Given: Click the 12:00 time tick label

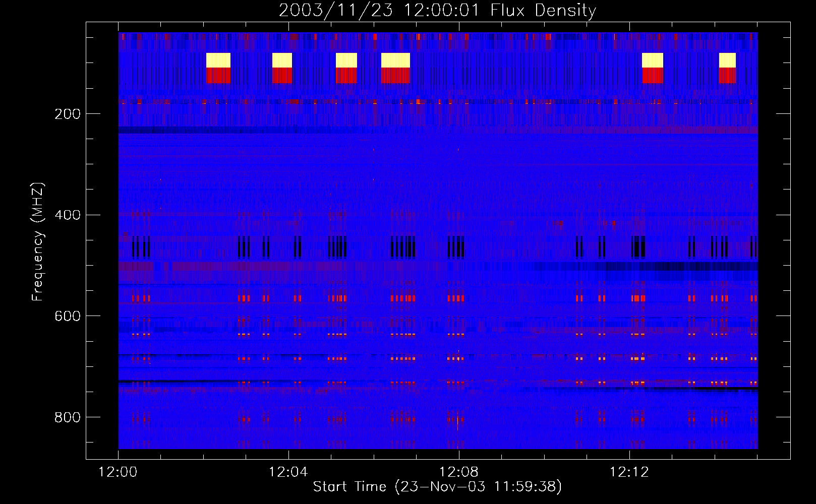Looking at the screenshot, I should [118, 472].
